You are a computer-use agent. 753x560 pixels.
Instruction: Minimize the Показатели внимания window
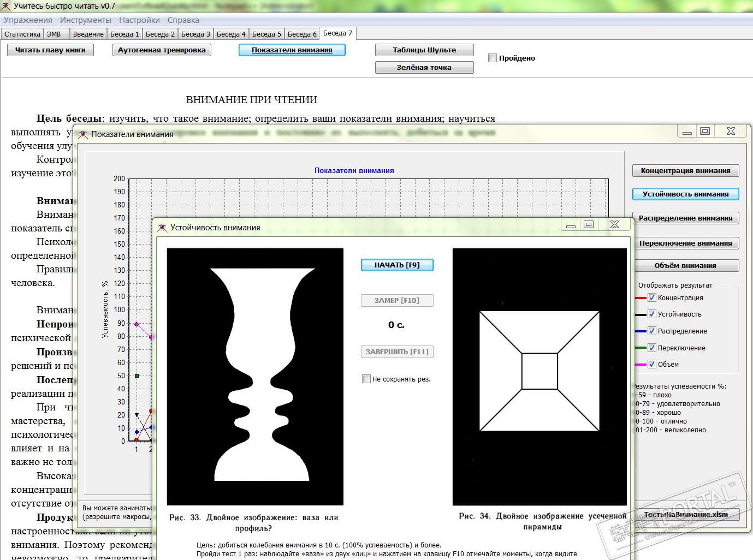click(687, 131)
